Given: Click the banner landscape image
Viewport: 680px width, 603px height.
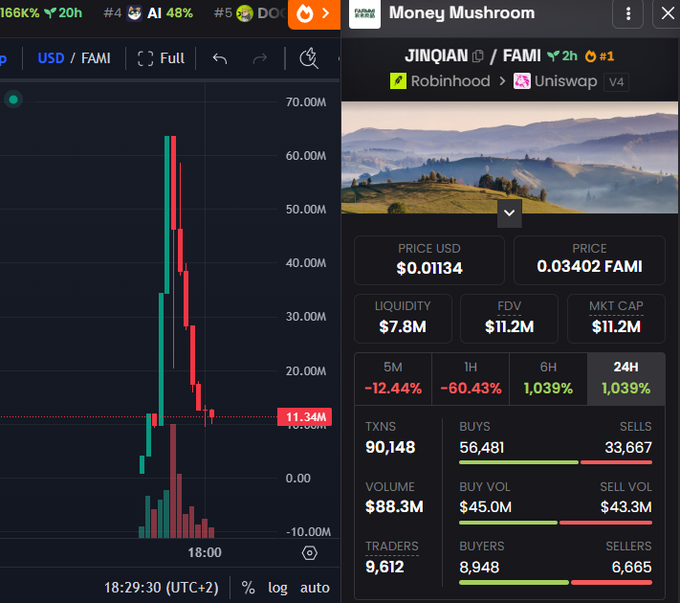Looking at the screenshot, I should point(509,157).
